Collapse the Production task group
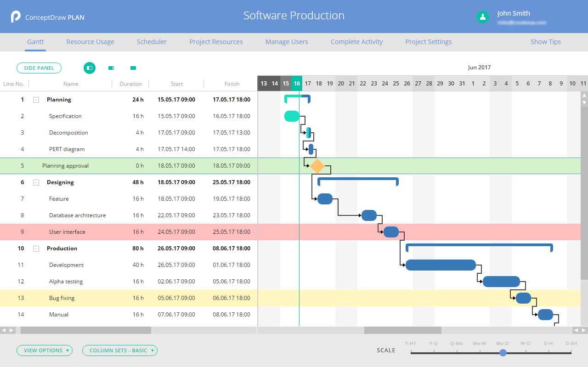 click(36, 248)
